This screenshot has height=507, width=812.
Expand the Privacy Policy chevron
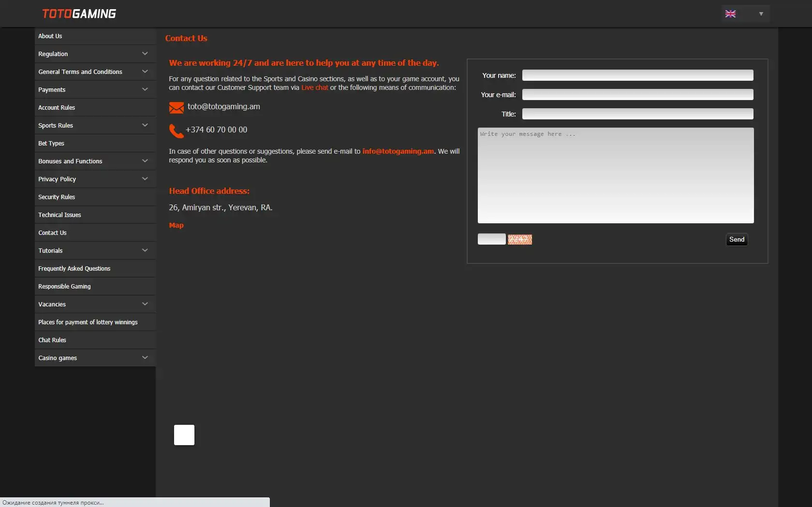click(x=145, y=179)
